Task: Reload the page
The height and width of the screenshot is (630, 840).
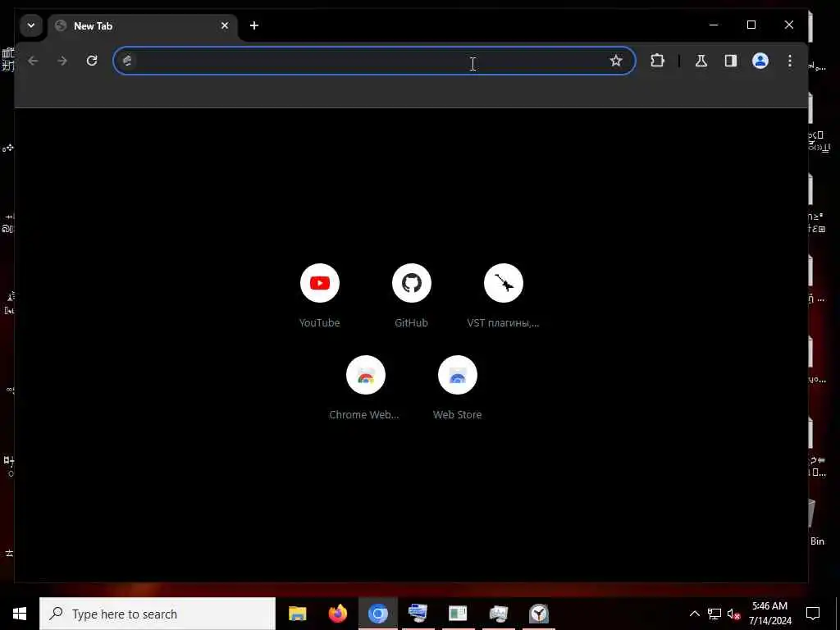Action: click(x=92, y=61)
